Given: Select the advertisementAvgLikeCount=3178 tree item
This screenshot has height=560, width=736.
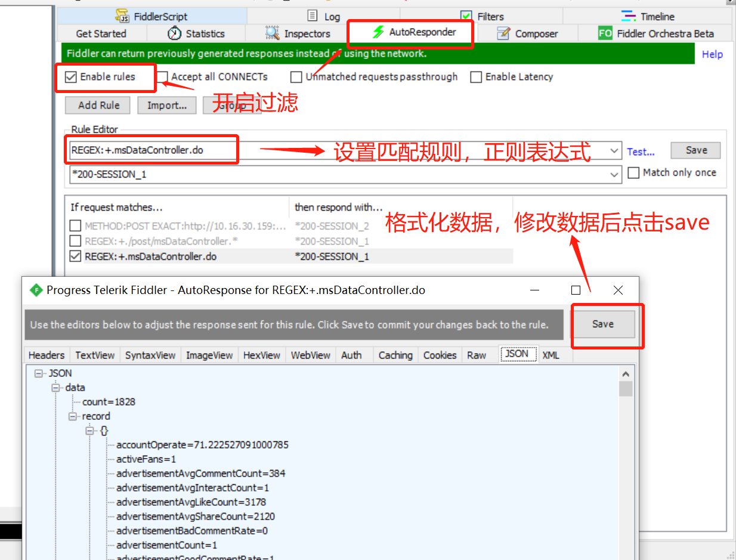Looking at the screenshot, I should pos(191,502).
